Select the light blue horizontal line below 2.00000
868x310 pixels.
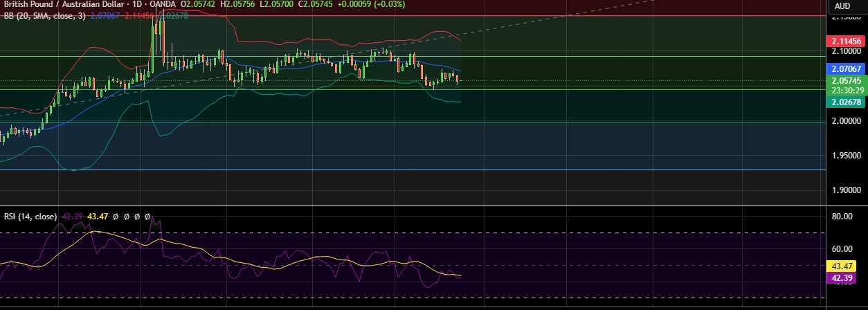[x=415, y=170]
